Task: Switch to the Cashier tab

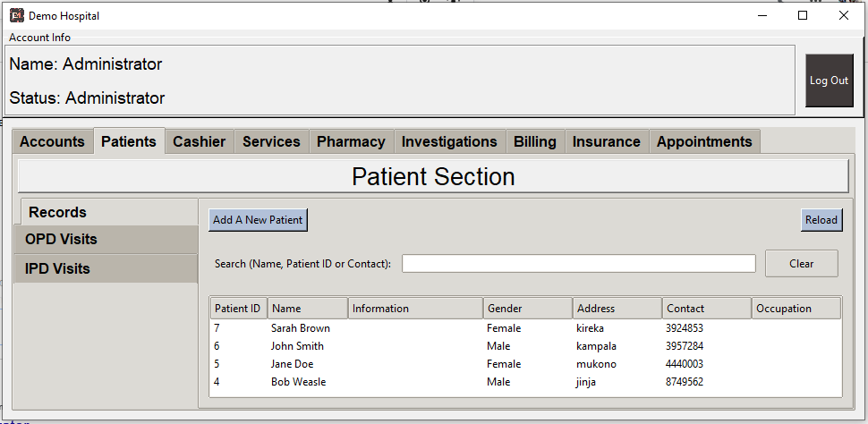Action: pos(200,141)
